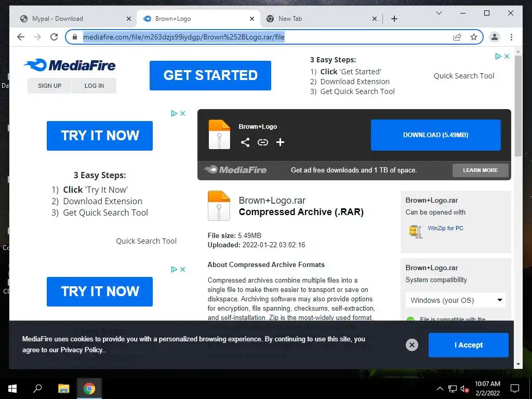Open Chrome's three-dot menu
Image resolution: width=532 pixels, height=399 pixels.
coord(511,37)
